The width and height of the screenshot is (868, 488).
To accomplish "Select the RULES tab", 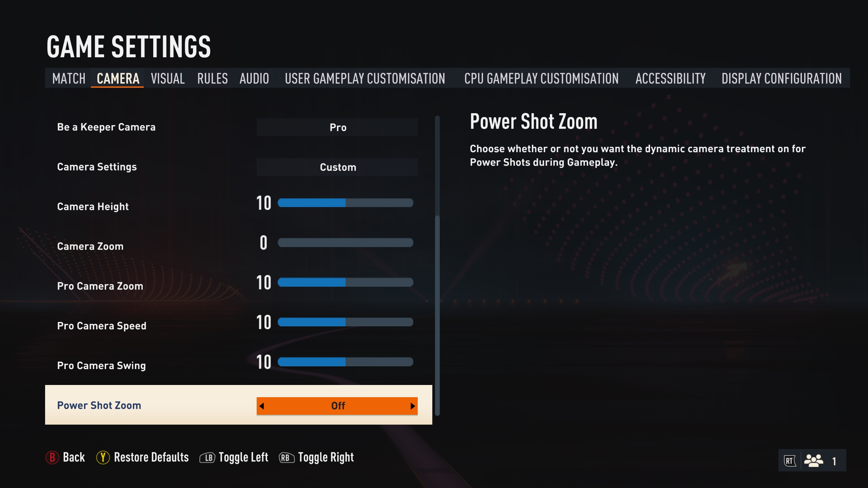I will (x=212, y=79).
